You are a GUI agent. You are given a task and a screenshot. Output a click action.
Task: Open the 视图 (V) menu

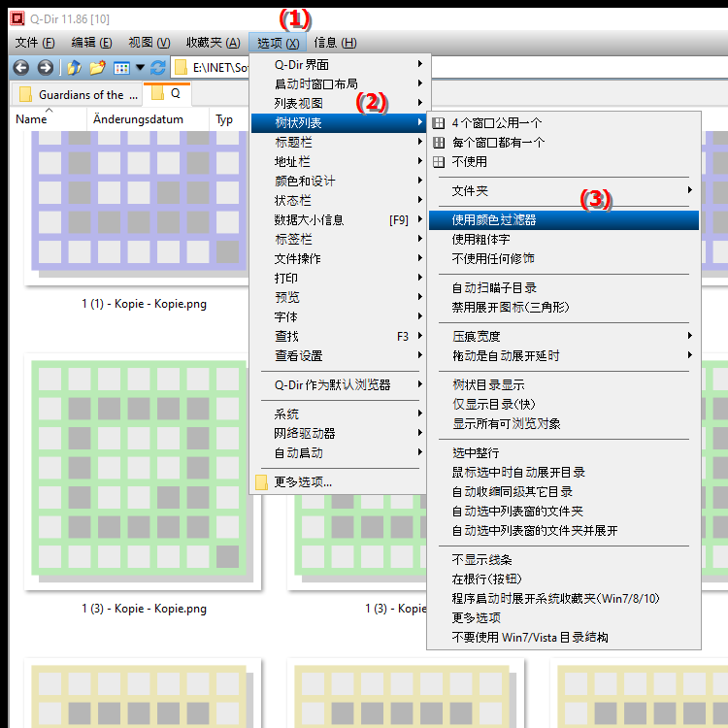pos(149,43)
